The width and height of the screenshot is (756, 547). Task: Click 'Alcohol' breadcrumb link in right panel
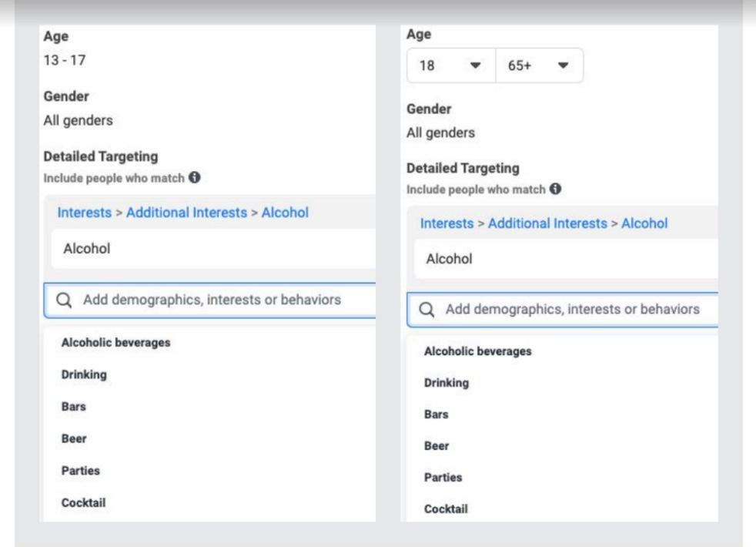pos(644,223)
